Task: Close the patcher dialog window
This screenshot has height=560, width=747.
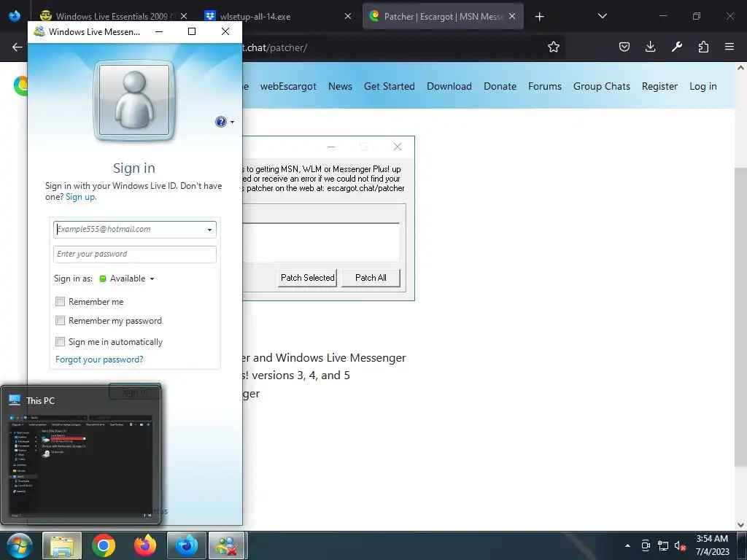Action: click(398, 147)
